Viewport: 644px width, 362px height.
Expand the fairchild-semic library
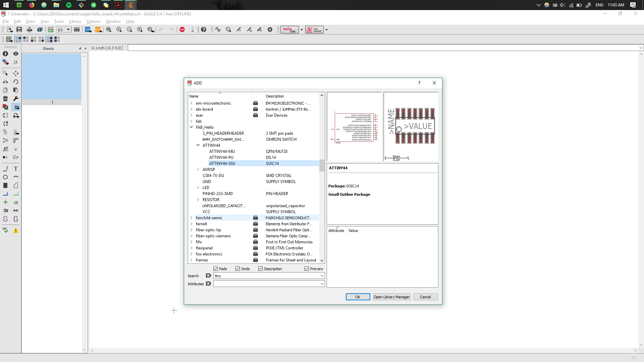[192, 218]
